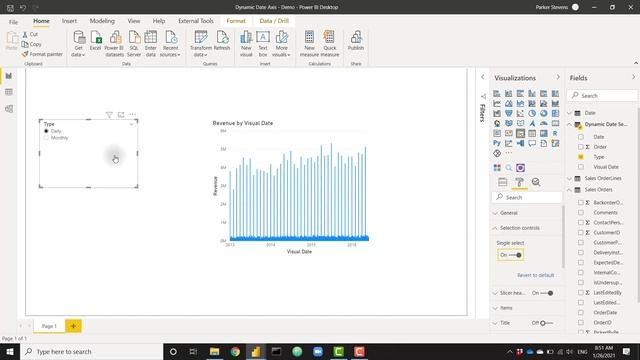Create a New measure from the ribbon

click(x=309, y=43)
